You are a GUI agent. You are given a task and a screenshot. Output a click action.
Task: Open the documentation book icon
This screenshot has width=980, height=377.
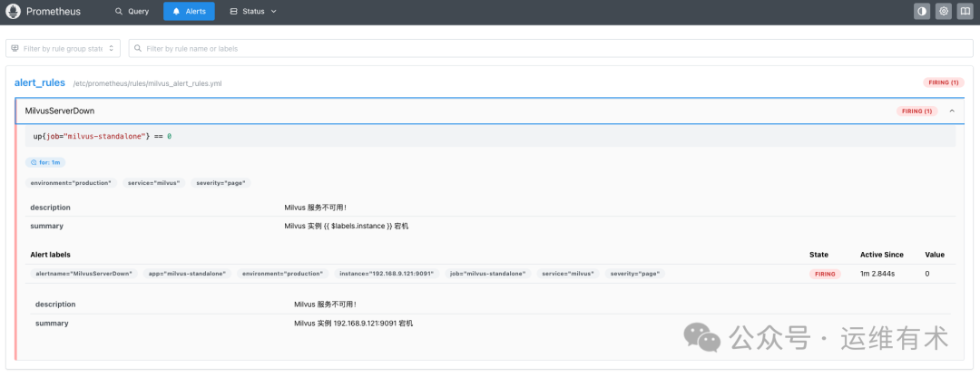(965, 11)
